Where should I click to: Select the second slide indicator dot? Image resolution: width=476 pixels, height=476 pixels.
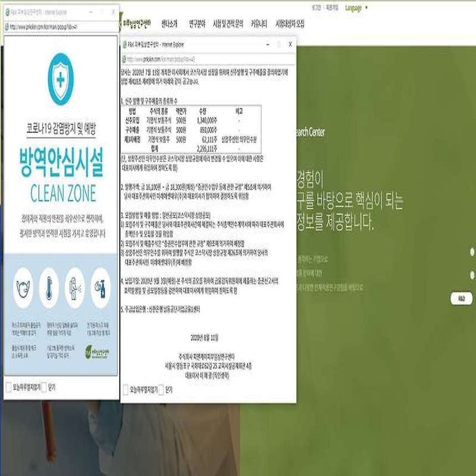pyautogui.click(x=472, y=275)
